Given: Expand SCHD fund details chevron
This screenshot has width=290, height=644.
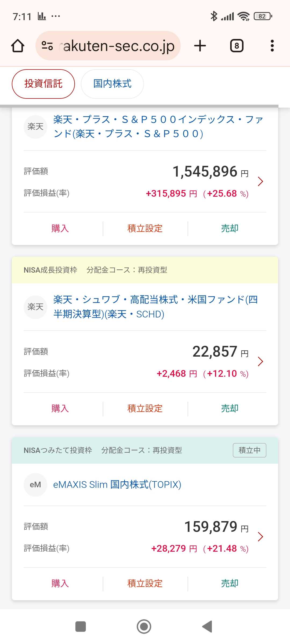Looking at the screenshot, I should click(260, 362).
